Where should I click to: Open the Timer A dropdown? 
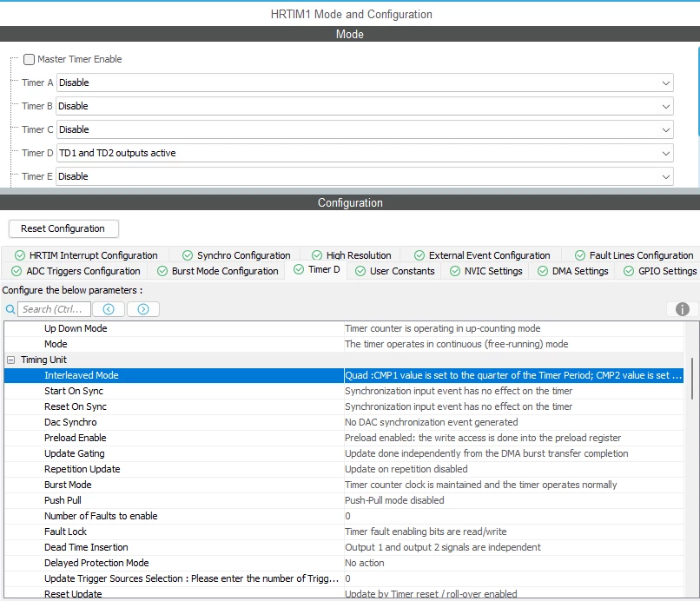tap(365, 83)
